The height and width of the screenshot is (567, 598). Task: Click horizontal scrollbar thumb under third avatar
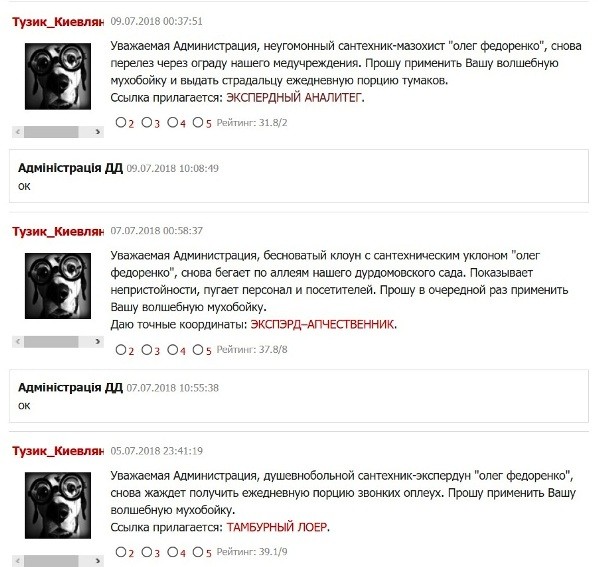(51, 561)
